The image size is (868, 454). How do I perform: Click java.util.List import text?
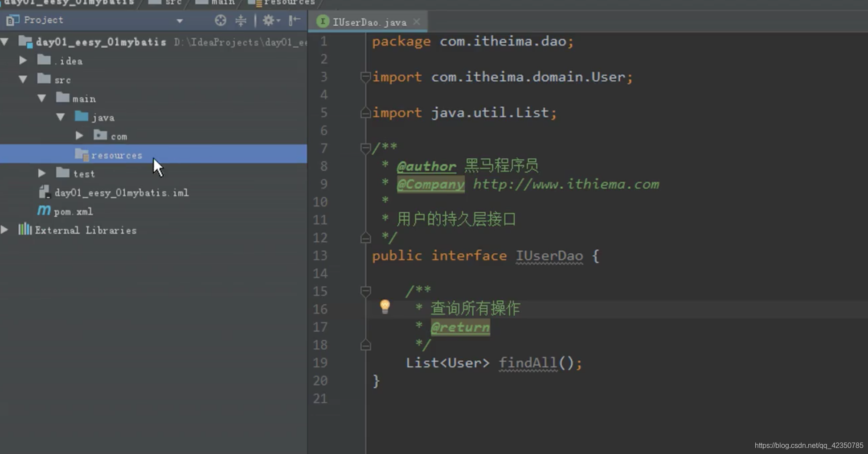pos(490,112)
